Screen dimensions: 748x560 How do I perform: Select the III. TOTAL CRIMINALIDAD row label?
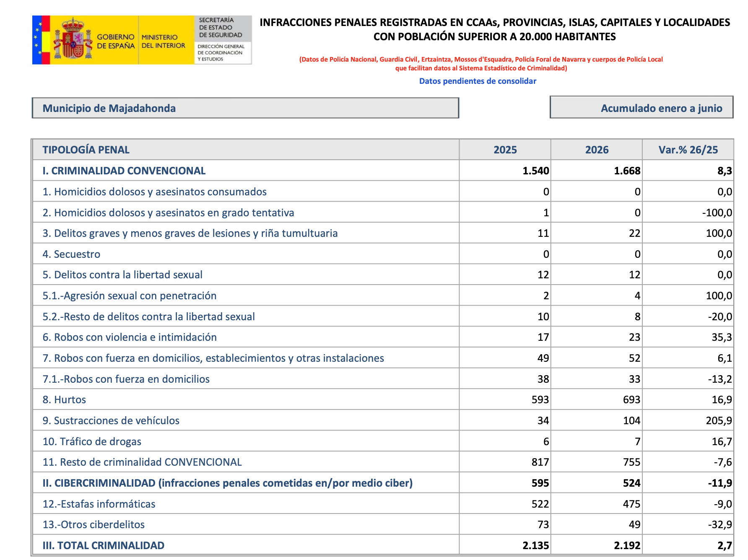click(x=104, y=545)
